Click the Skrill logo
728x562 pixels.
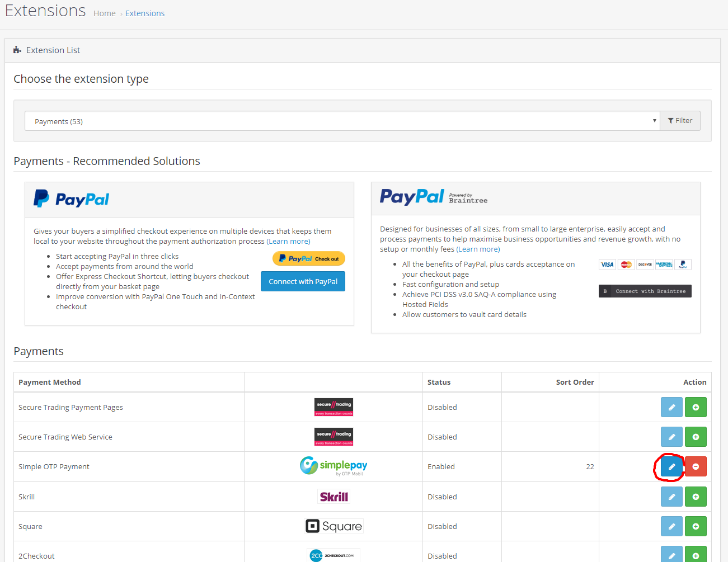[x=334, y=497]
